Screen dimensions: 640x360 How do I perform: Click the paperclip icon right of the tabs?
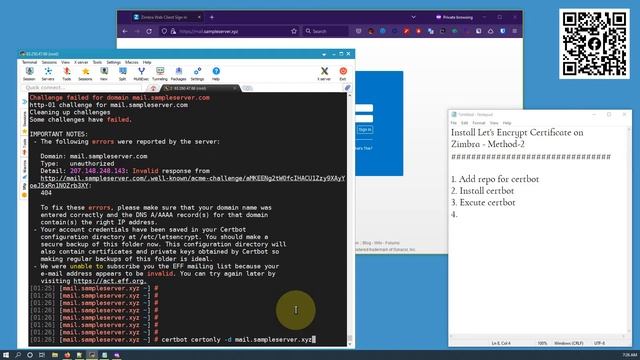[x=347, y=88]
